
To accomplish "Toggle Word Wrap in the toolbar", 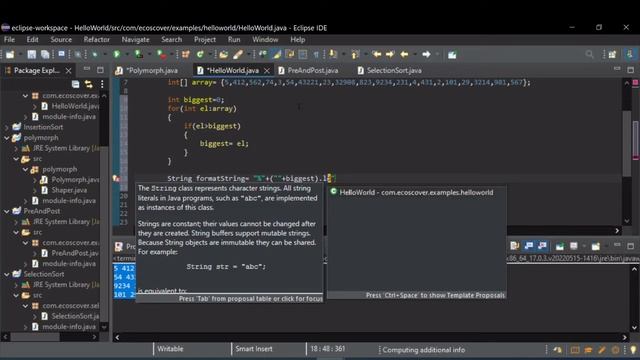I will pos(290,54).
